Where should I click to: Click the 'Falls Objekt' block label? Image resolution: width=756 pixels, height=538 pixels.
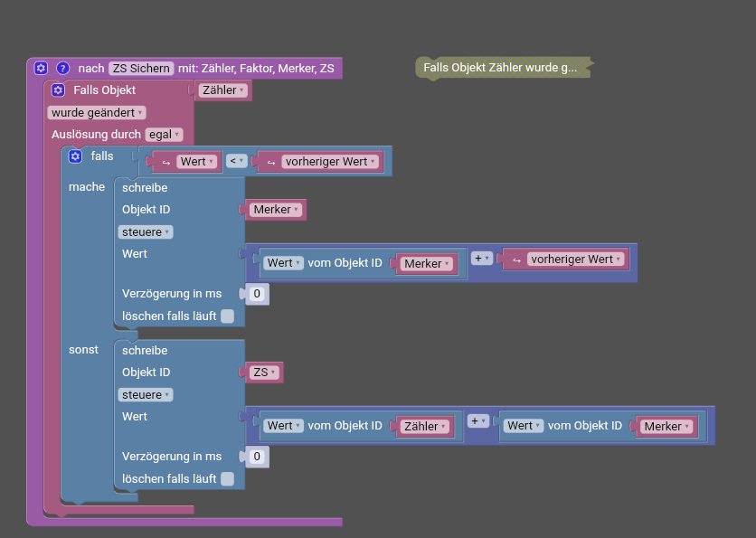click(x=105, y=90)
